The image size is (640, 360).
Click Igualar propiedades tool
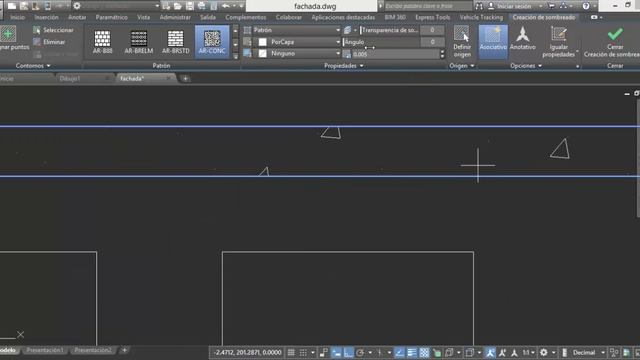tap(558, 42)
